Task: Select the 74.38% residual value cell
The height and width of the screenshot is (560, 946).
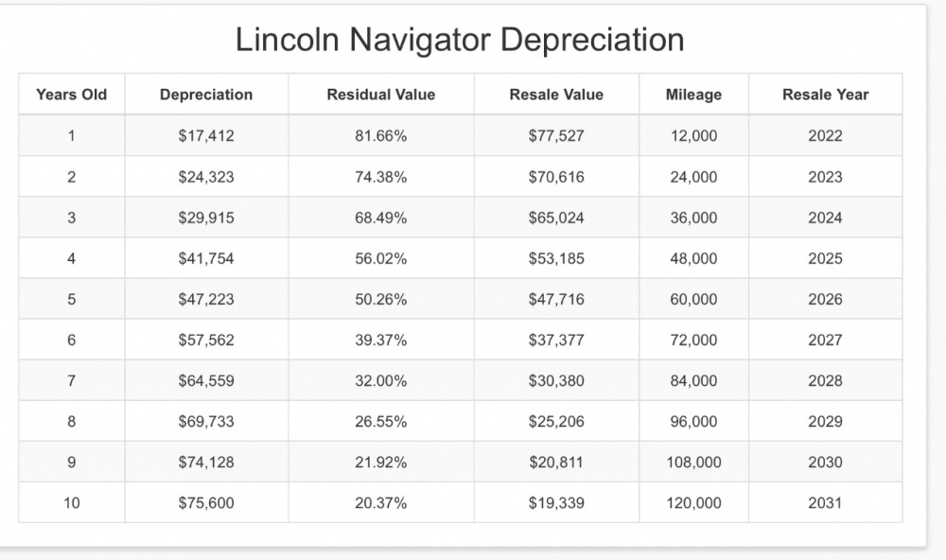Action: [x=381, y=177]
